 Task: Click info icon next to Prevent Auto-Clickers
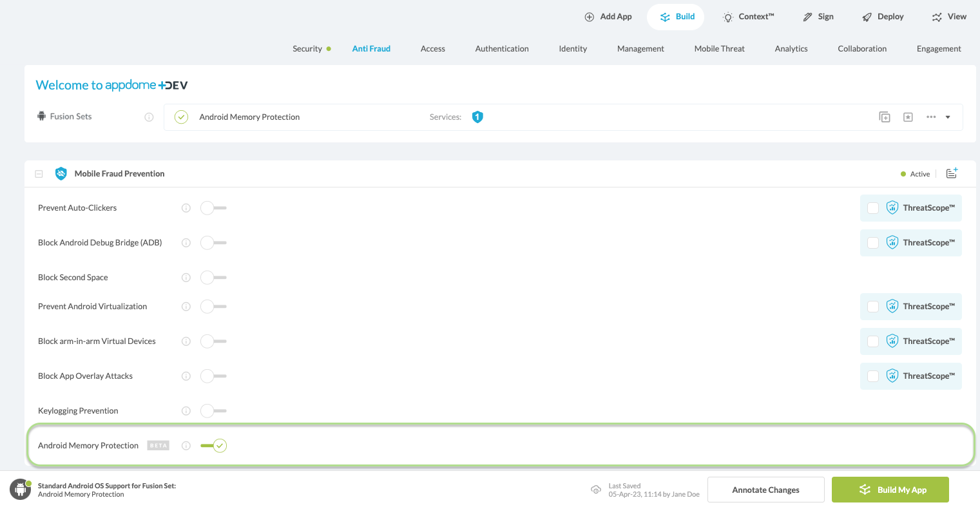pos(186,208)
